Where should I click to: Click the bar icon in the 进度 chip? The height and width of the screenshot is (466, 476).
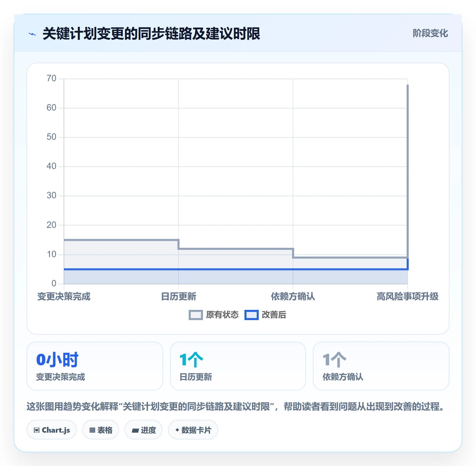(x=135, y=431)
